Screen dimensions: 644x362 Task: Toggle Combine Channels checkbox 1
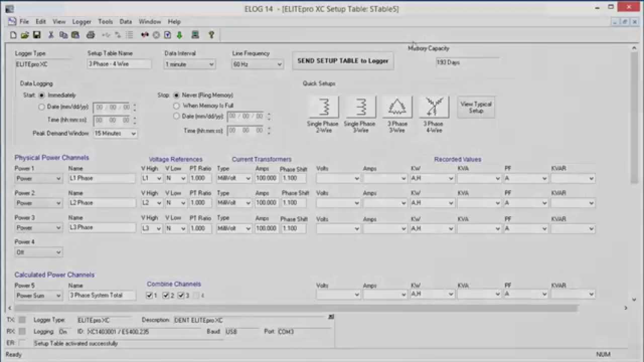[x=149, y=295]
